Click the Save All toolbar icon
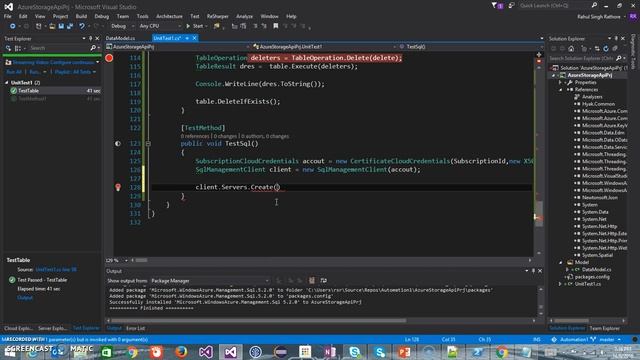This screenshot has height=360, width=640. pyautogui.click(x=70, y=26)
